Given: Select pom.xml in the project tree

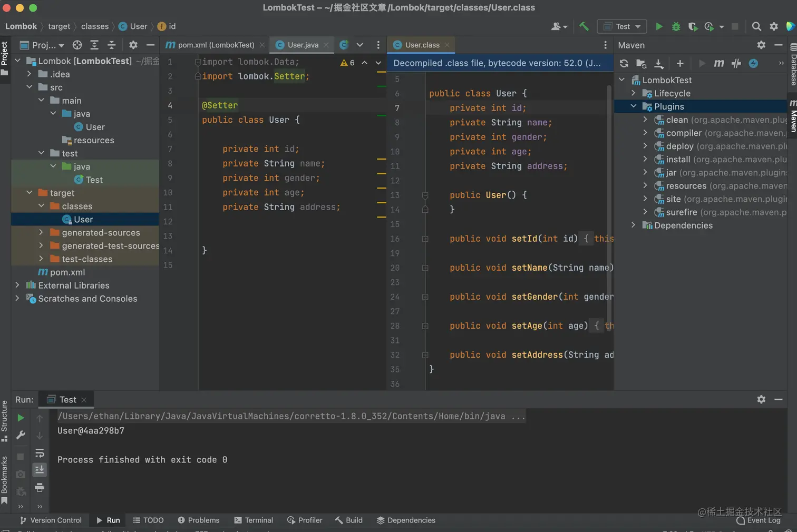Looking at the screenshot, I should point(67,272).
